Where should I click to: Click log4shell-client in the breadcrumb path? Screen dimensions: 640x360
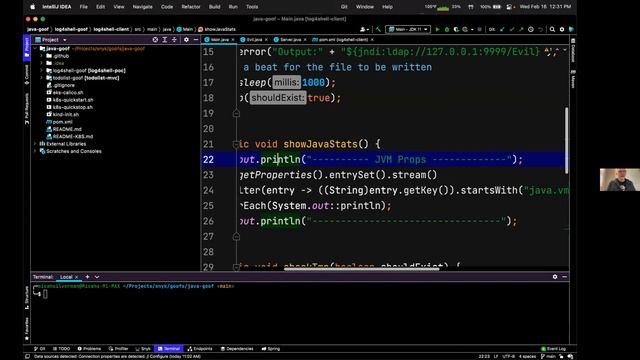(x=111, y=29)
